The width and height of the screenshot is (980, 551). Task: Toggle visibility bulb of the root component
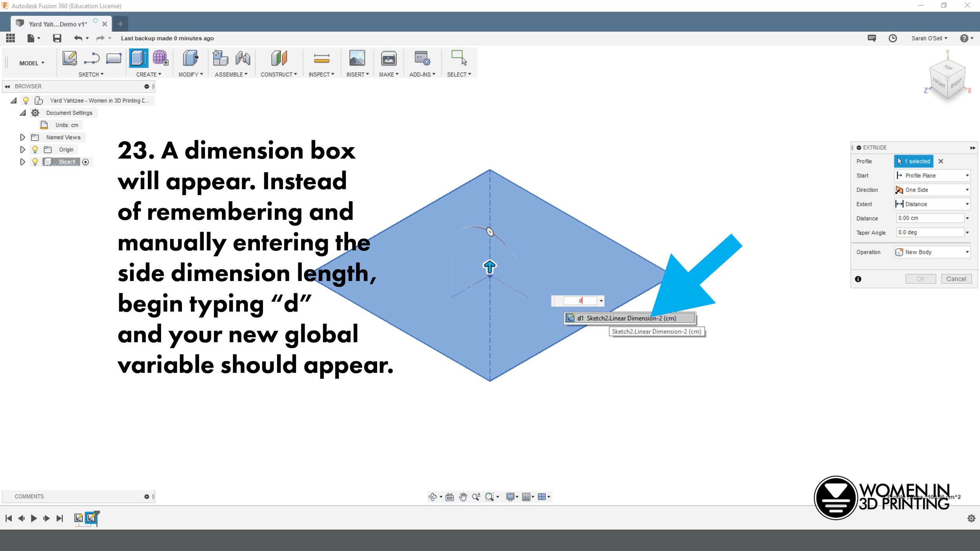pos(26,101)
